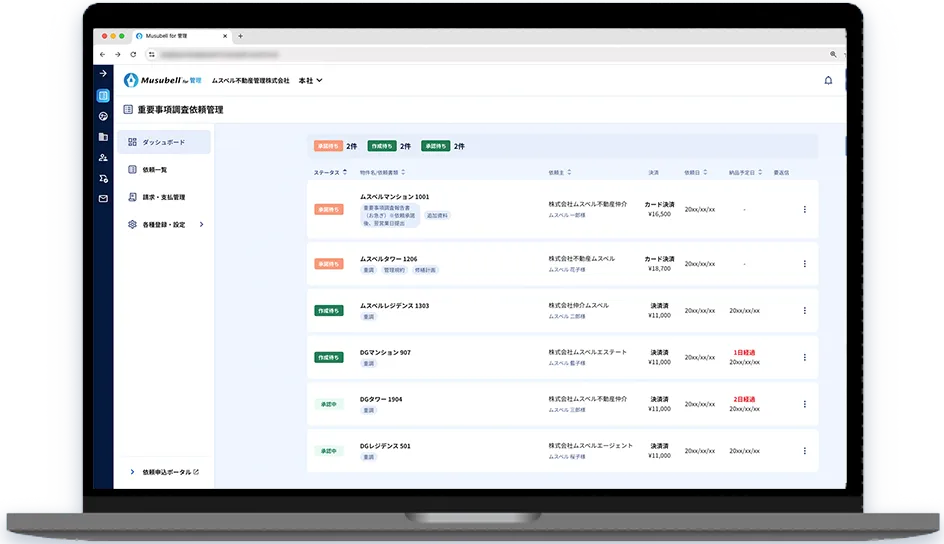This screenshot has height=544, width=944.
Task: Click the site info icon in address bar
Action: [x=152, y=54]
